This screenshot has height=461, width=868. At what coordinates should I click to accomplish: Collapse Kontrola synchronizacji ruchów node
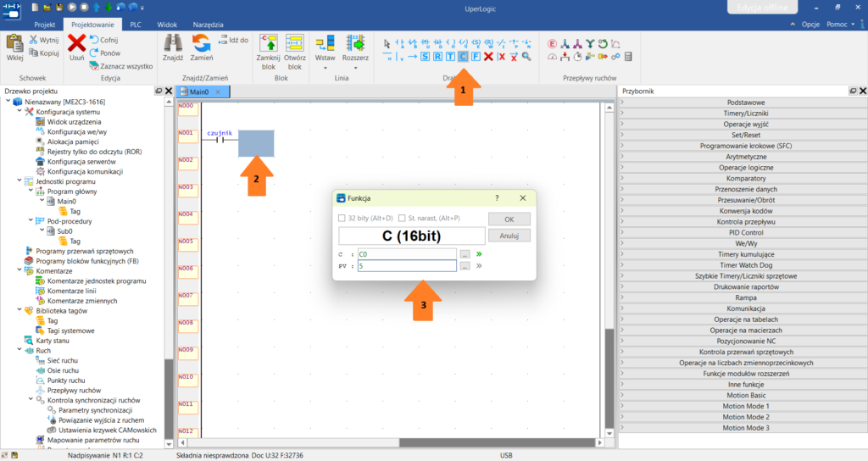tap(31, 400)
